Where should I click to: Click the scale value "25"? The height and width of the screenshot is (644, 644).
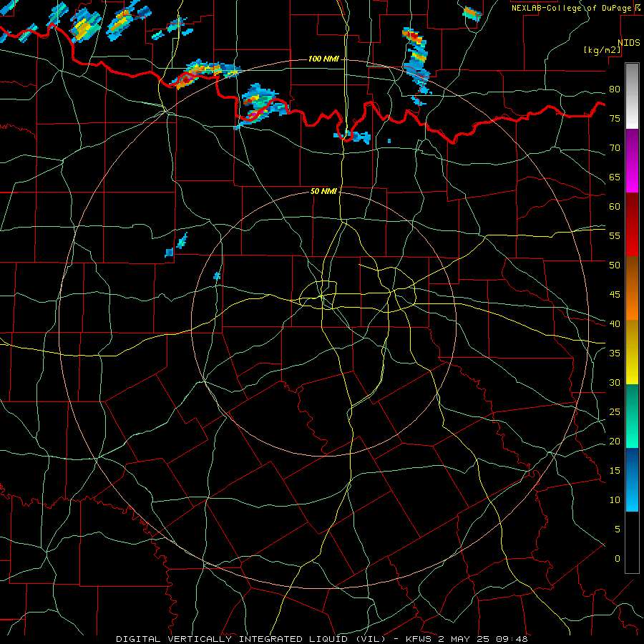[x=615, y=412]
